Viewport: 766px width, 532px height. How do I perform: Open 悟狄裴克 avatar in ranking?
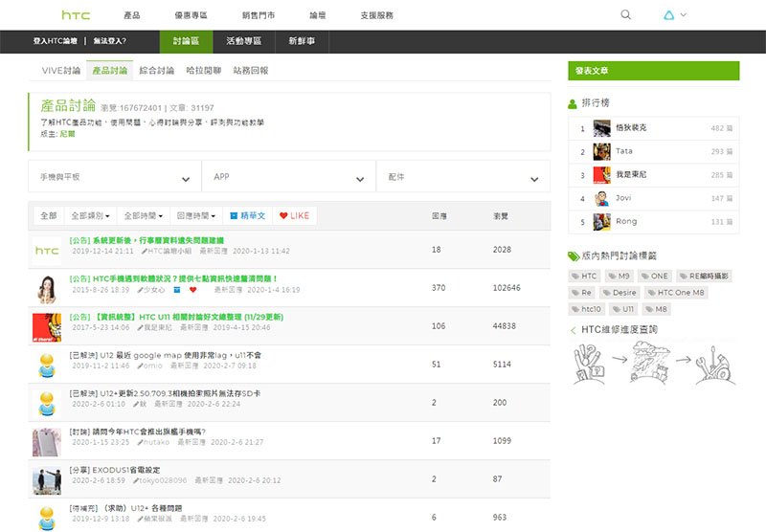coord(601,128)
